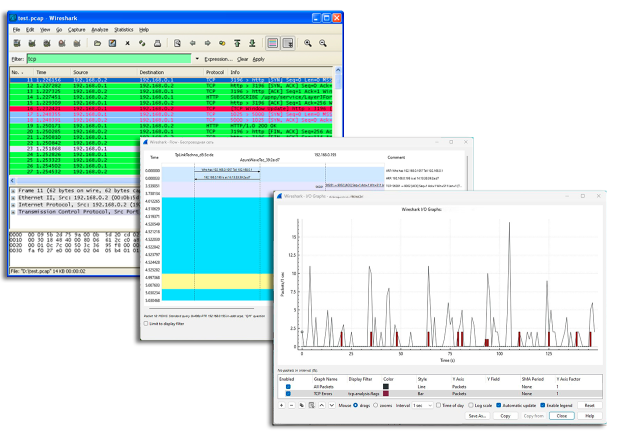Open the View menu

point(45,30)
